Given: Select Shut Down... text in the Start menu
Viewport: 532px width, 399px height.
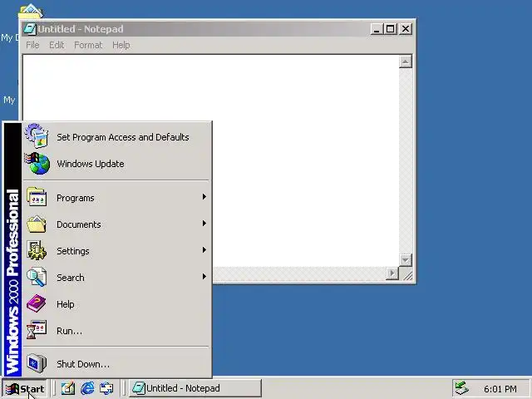Looking at the screenshot, I should [83, 364].
